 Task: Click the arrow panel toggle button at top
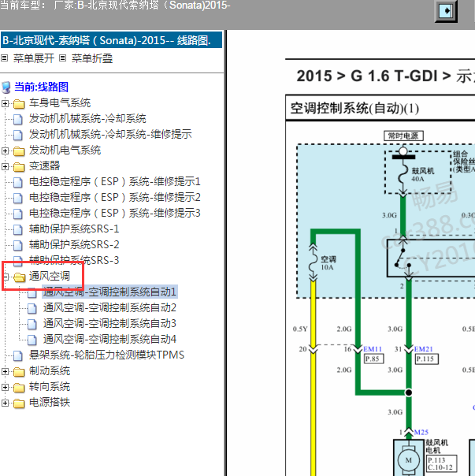446,11
